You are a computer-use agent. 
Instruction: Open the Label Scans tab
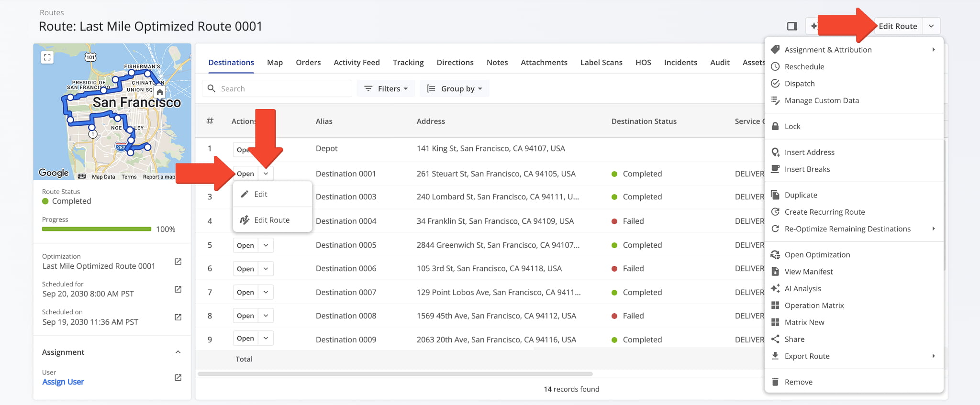pos(601,62)
